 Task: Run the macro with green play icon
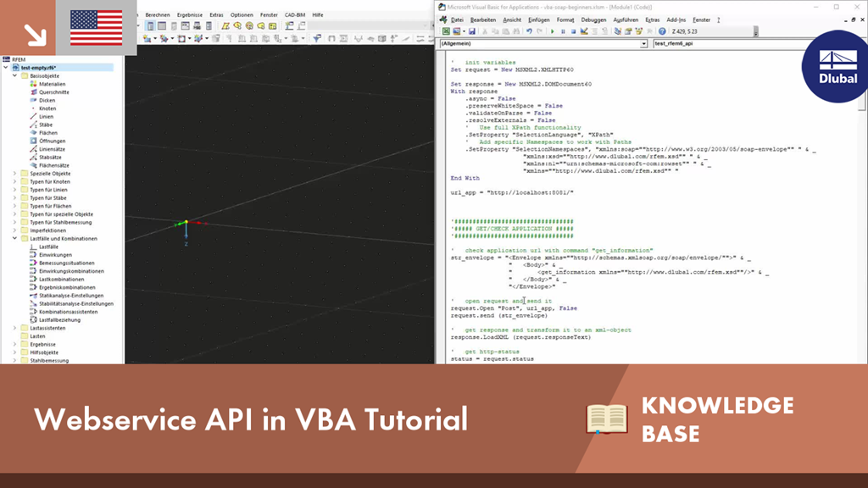click(553, 31)
